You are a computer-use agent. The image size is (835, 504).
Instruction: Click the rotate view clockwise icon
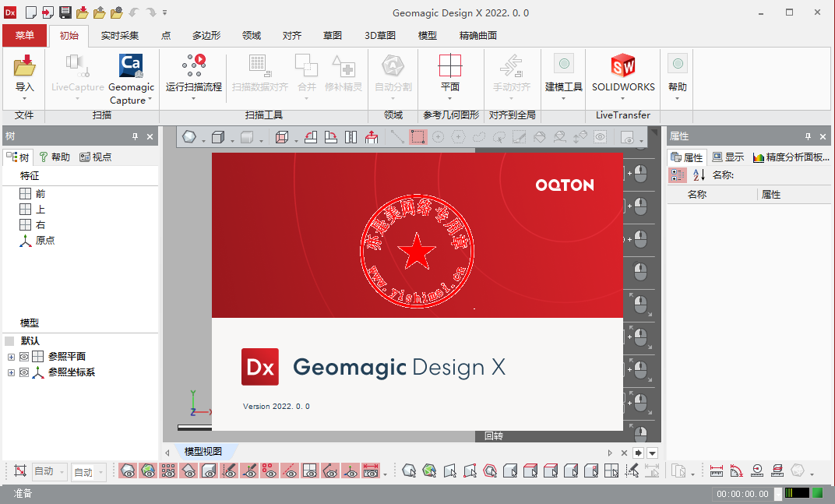tap(331, 137)
